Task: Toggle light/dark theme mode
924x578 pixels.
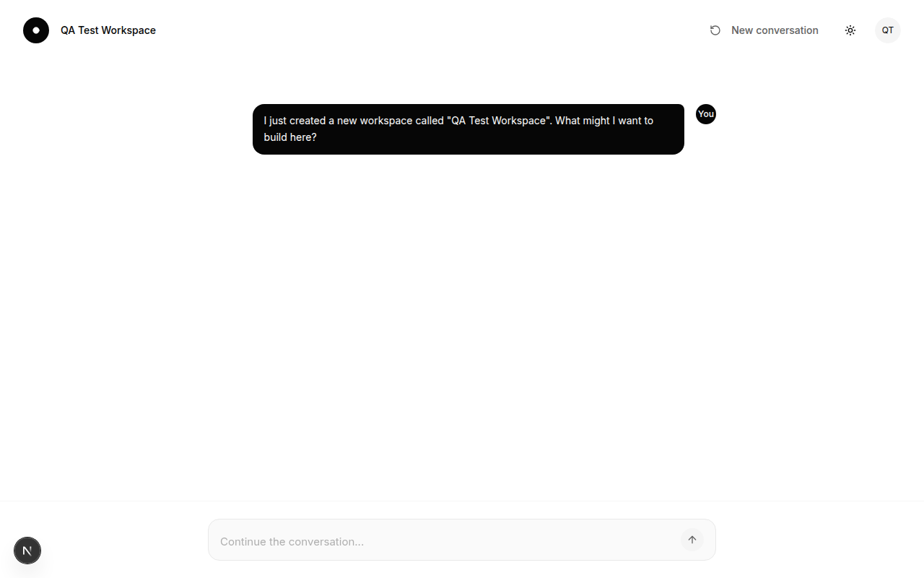Action: [850, 30]
